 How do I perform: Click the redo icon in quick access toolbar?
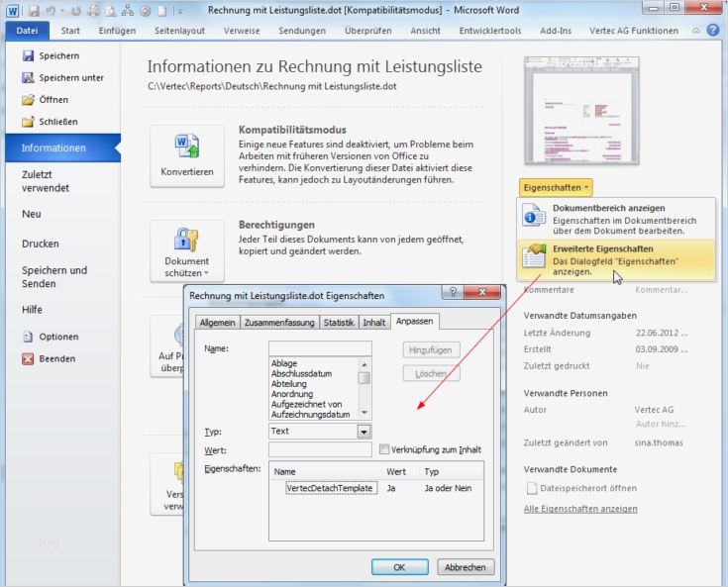coord(76,11)
